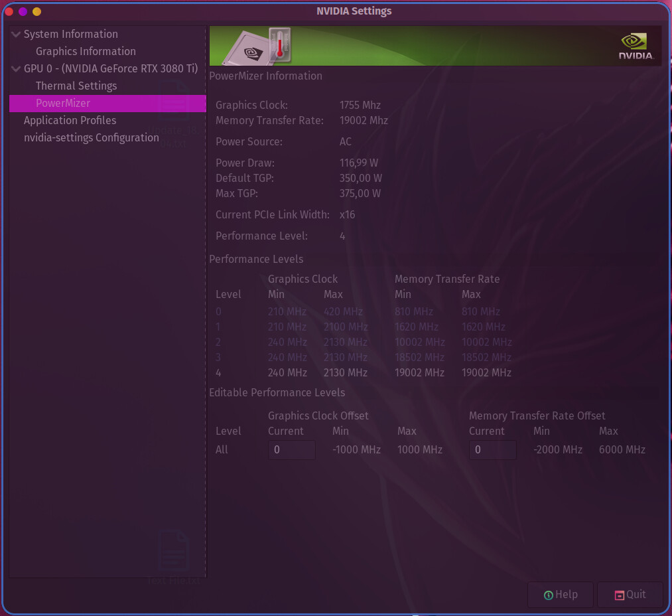
Task: Click memory offset min -2000 MHz
Action: 558,450
